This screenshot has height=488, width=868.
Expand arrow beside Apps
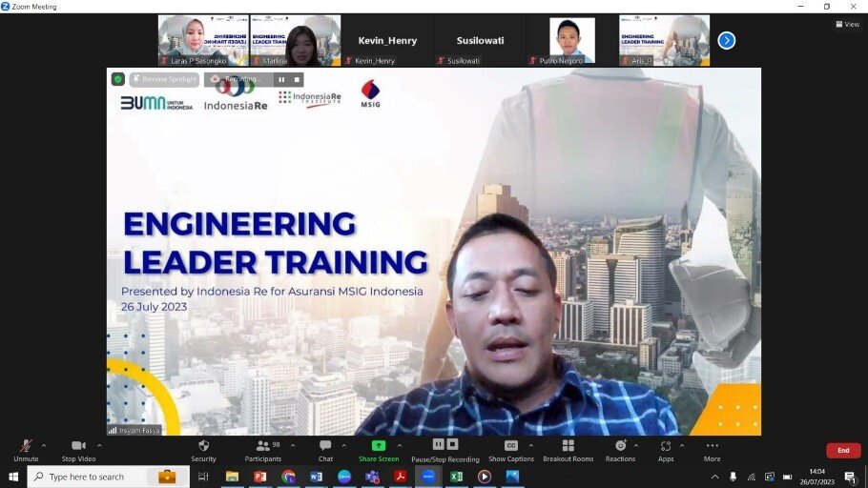tap(682, 445)
